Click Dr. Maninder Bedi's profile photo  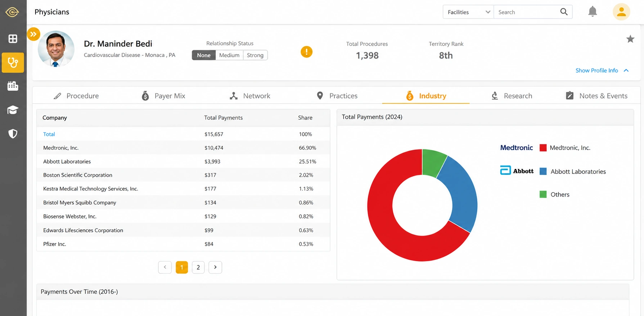(x=56, y=49)
